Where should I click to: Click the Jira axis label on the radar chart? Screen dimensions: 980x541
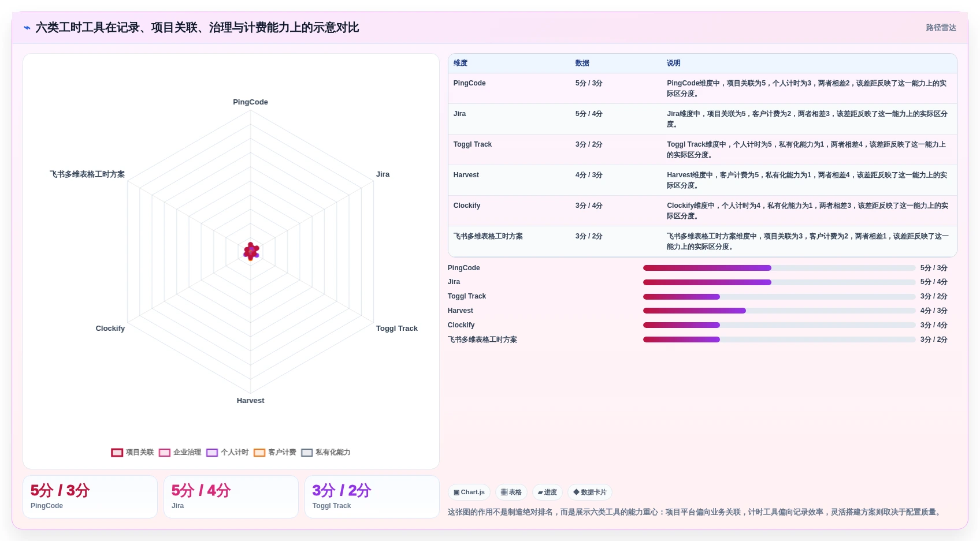383,174
